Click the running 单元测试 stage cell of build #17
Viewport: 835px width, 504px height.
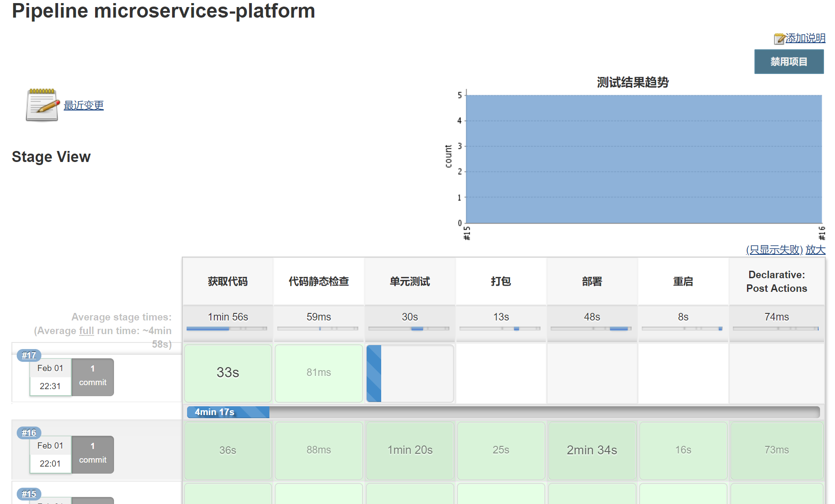(410, 373)
